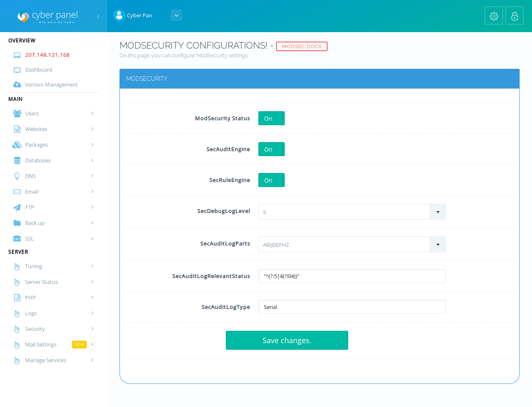Click the DNS lightbulb icon

pos(17,176)
